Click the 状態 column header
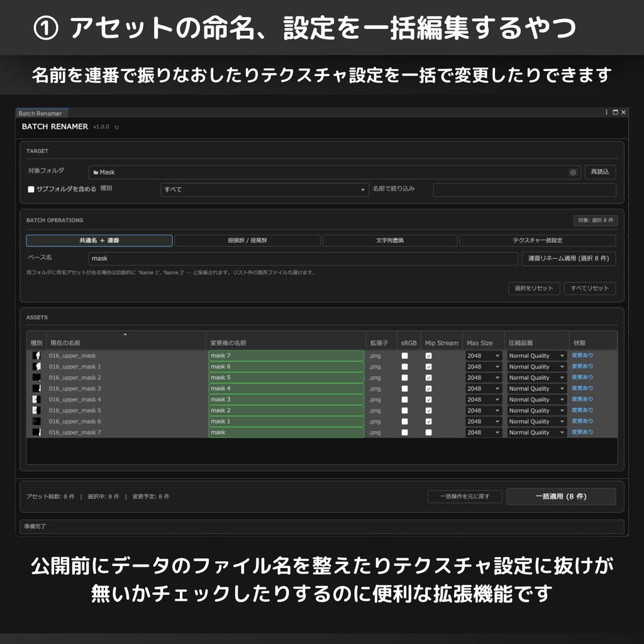 point(593,341)
